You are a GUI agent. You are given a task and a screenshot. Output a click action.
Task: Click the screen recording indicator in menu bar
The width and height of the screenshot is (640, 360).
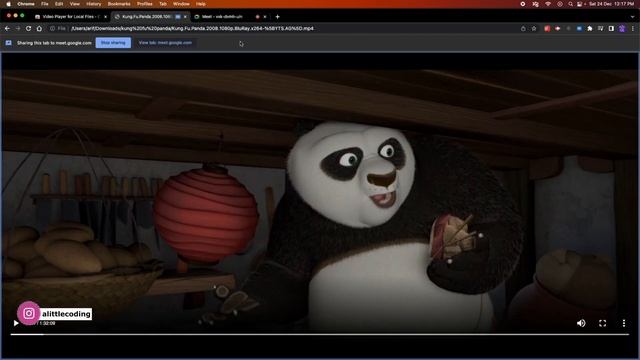coord(522,4)
